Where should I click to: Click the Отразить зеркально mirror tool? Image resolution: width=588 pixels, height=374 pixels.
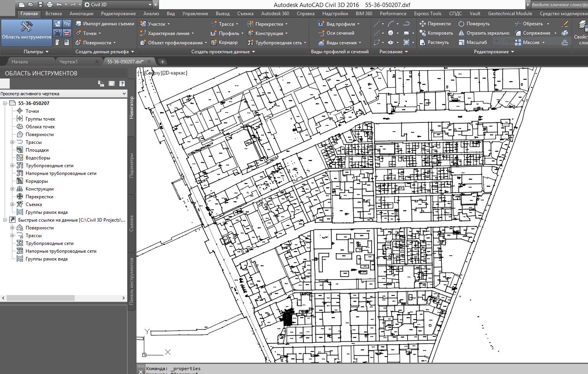(484, 33)
